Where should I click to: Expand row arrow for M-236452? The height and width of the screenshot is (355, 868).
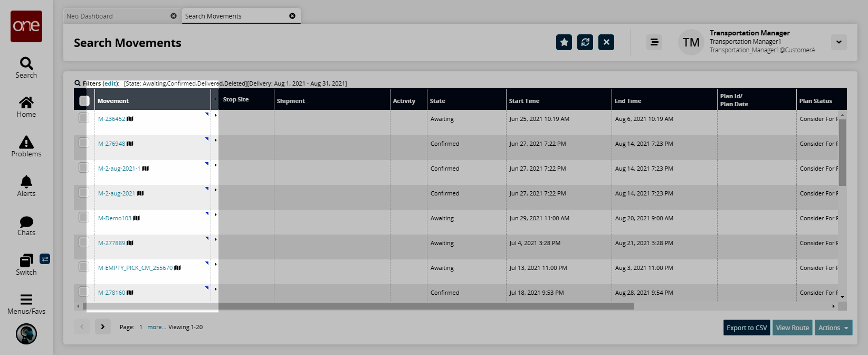coord(216,115)
